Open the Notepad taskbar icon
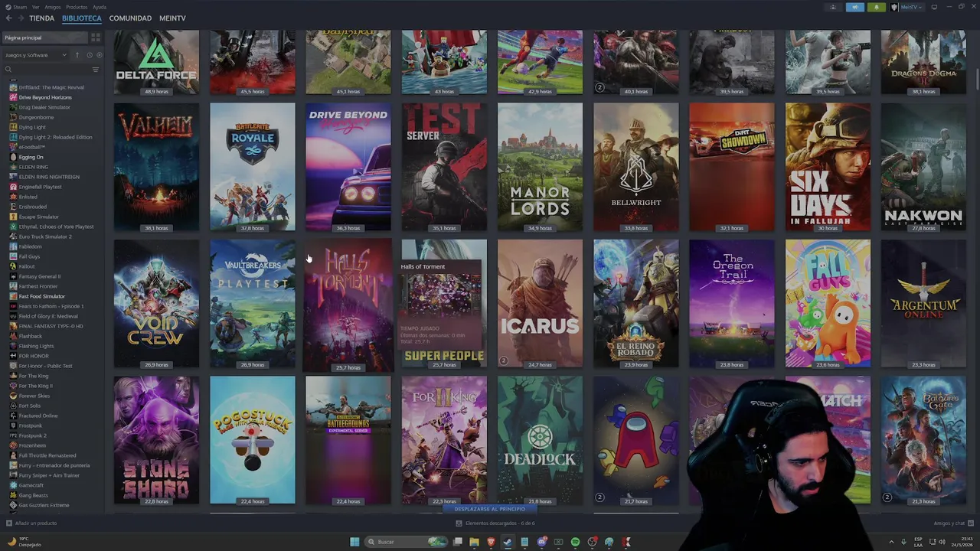 point(524,542)
